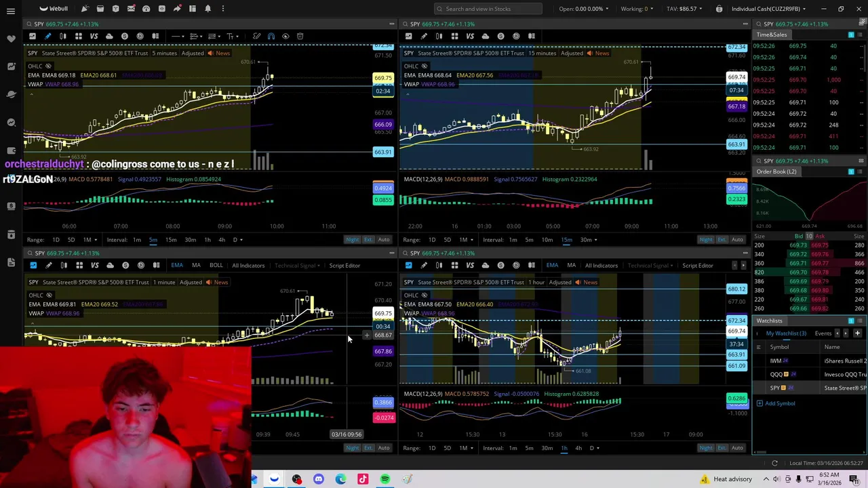Select MA indicator tab in 1-hour chart

[571, 265]
